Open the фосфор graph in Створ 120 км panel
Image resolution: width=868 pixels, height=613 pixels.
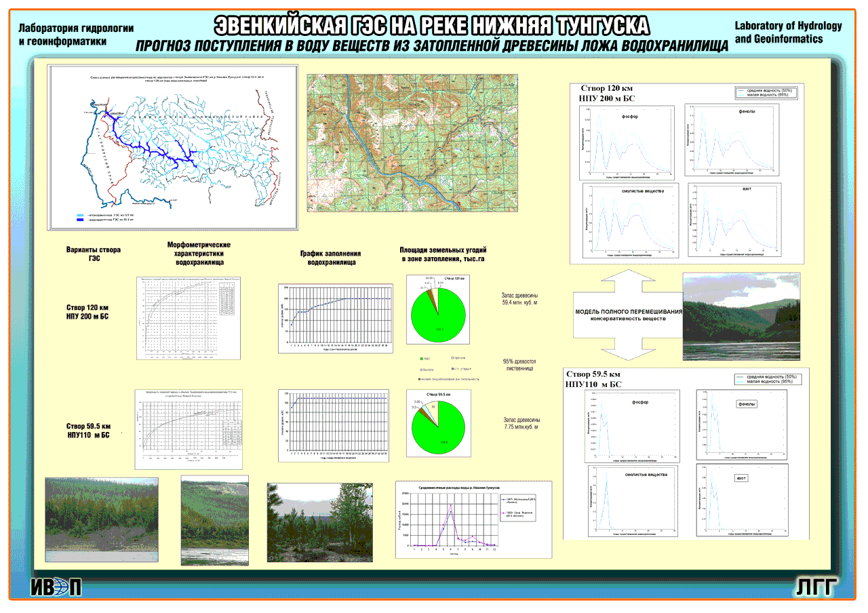pyautogui.click(x=630, y=142)
